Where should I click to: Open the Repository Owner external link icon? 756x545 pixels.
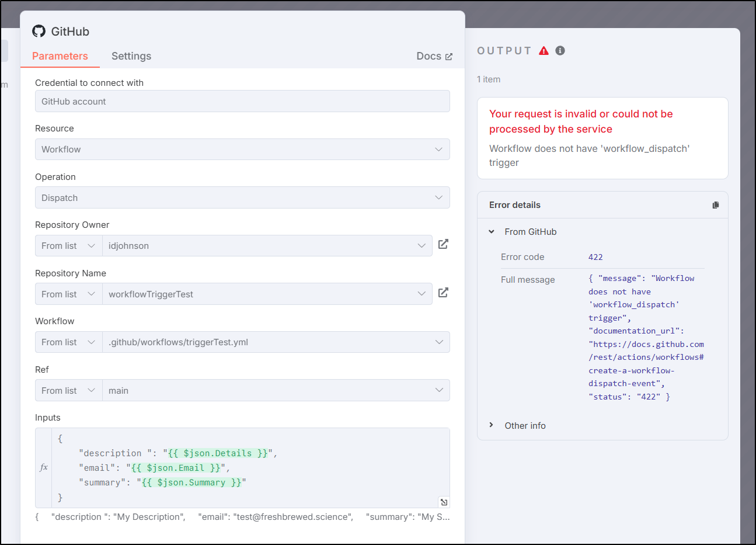[x=443, y=244]
